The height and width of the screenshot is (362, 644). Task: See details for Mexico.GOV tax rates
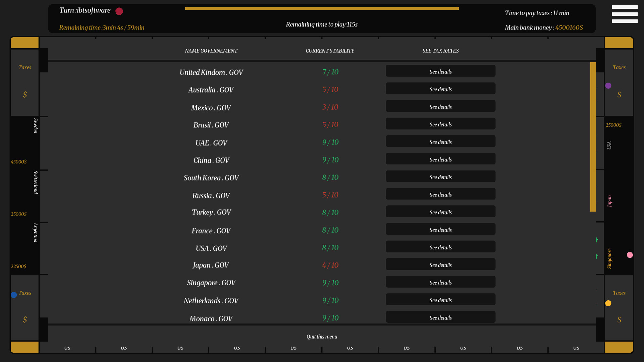pos(440,107)
